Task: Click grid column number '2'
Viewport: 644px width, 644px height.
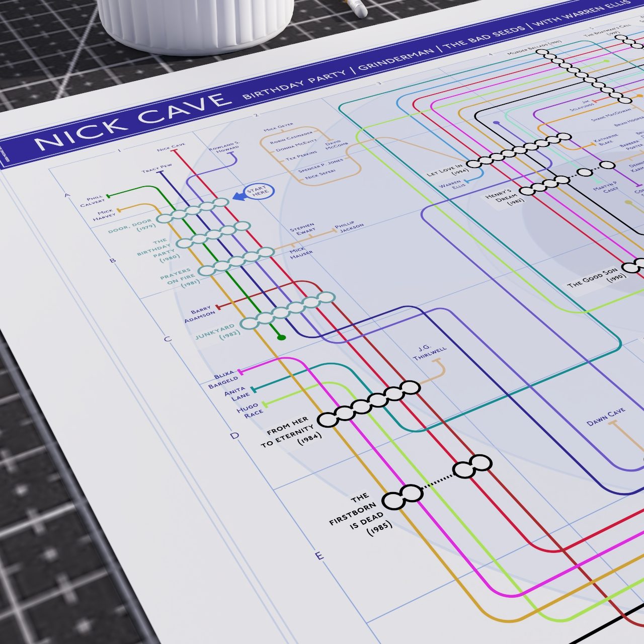Action: point(255,115)
